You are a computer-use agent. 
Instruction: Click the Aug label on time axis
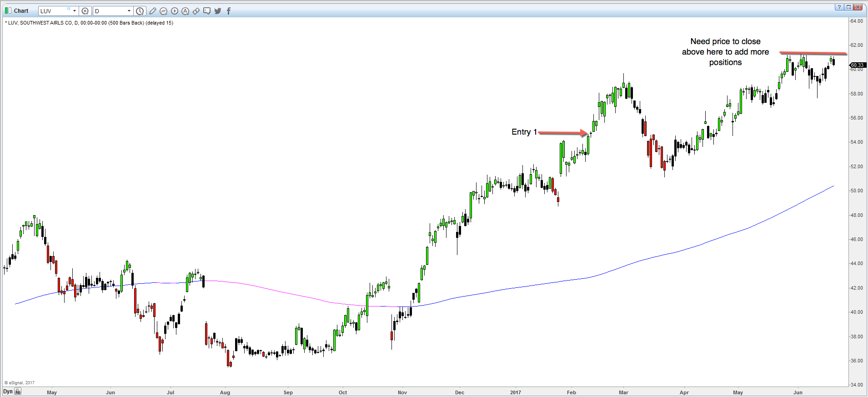coord(225,392)
